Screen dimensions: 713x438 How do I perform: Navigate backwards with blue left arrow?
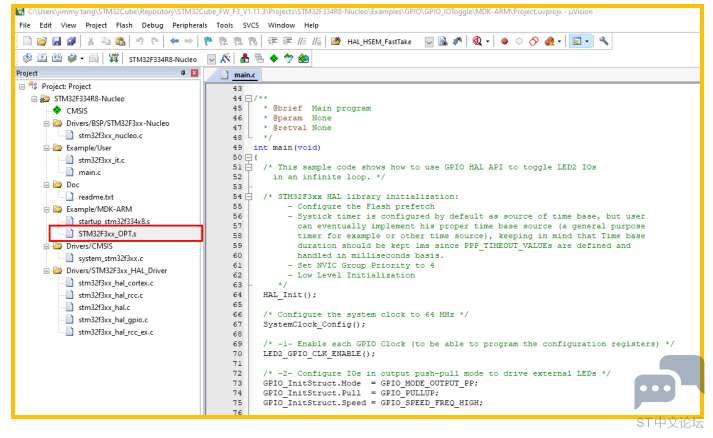[x=174, y=41]
